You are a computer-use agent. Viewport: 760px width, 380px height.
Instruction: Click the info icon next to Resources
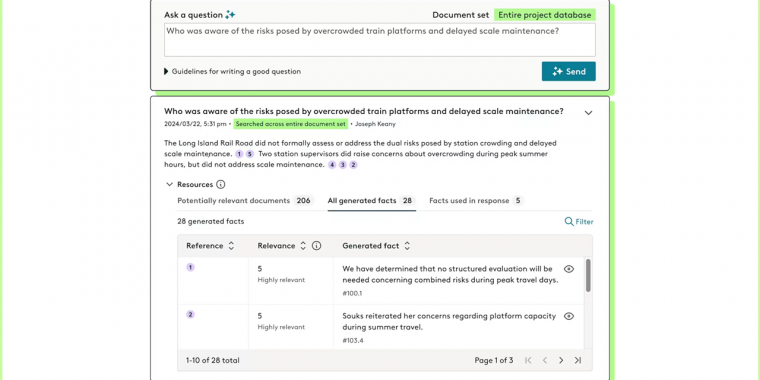pyautogui.click(x=221, y=184)
